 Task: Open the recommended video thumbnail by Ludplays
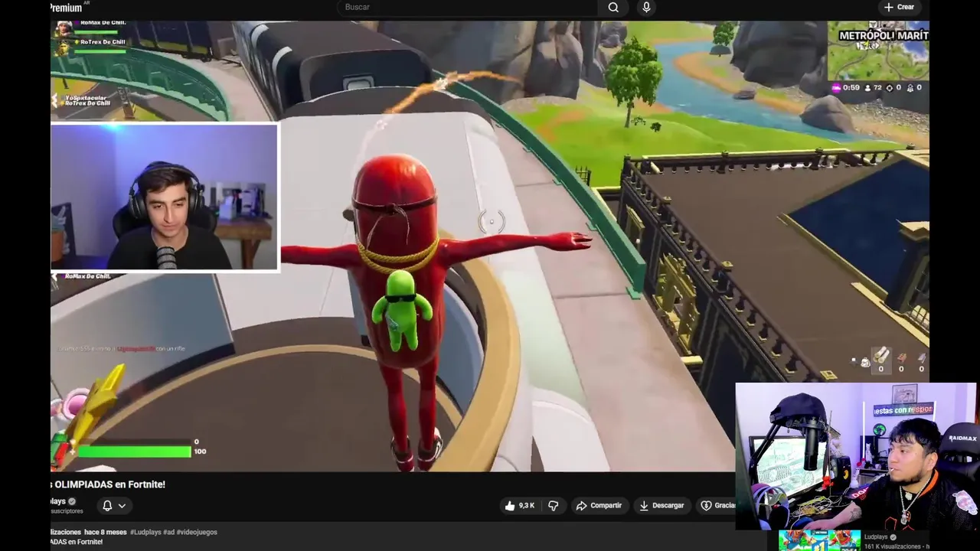coord(819,540)
